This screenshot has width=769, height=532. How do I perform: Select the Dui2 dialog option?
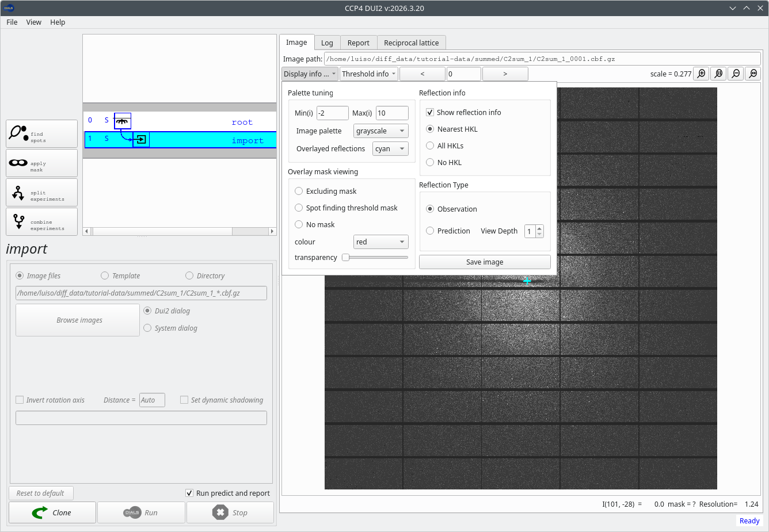[147, 311]
